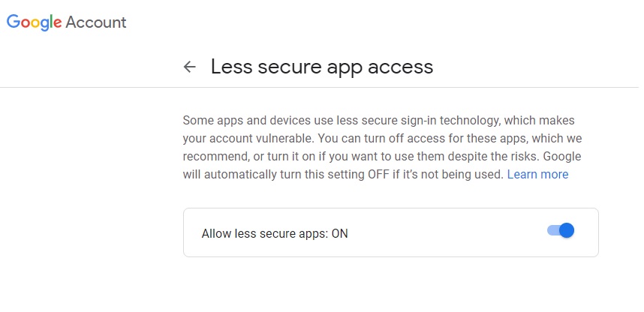Click the lowercase blue "g" in Google logo
Viewport: 644px width, 312px height.
click(x=46, y=25)
